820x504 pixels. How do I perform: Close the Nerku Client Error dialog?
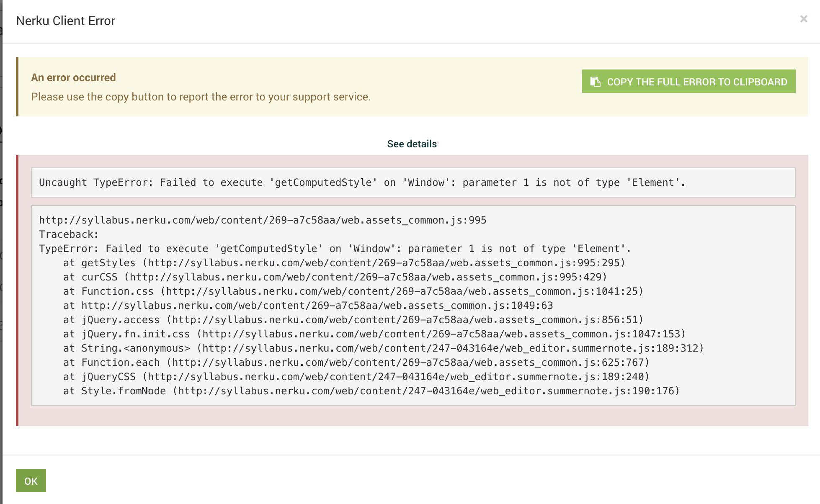pos(803,19)
